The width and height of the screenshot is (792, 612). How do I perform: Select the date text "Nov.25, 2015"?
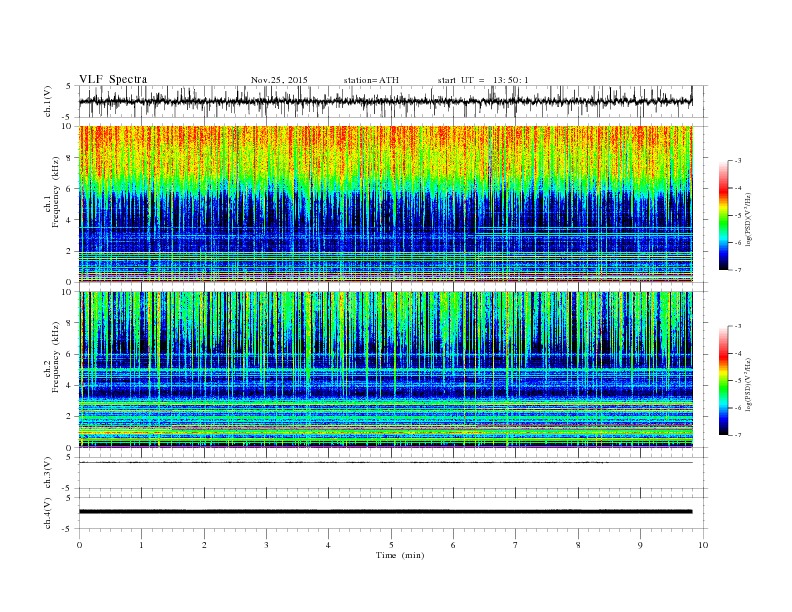click(x=279, y=80)
